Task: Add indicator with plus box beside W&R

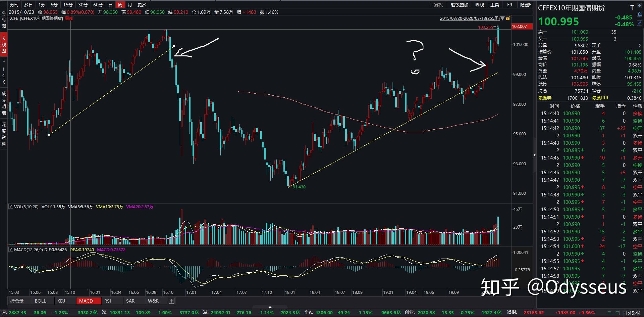Action: pyautogui.click(x=171, y=301)
